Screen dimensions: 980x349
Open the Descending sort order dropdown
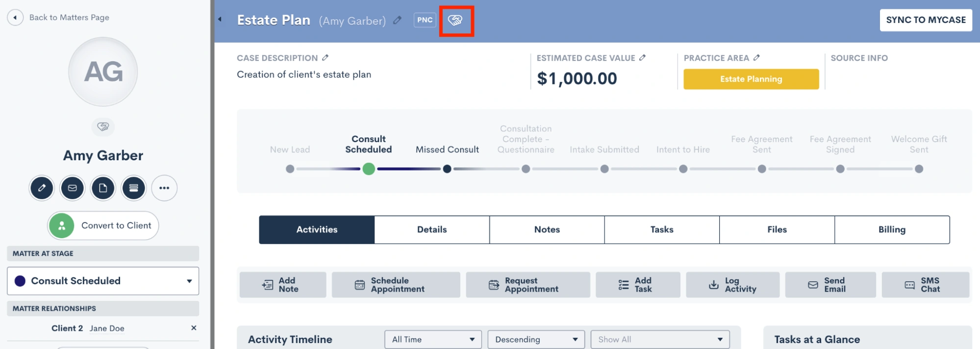536,339
